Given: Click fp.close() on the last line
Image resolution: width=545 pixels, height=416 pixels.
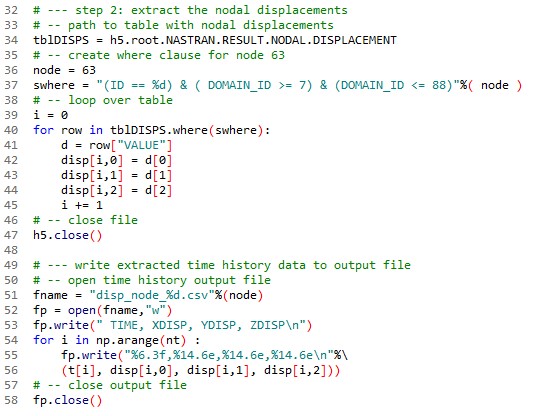Looking at the screenshot, I should (67, 400).
